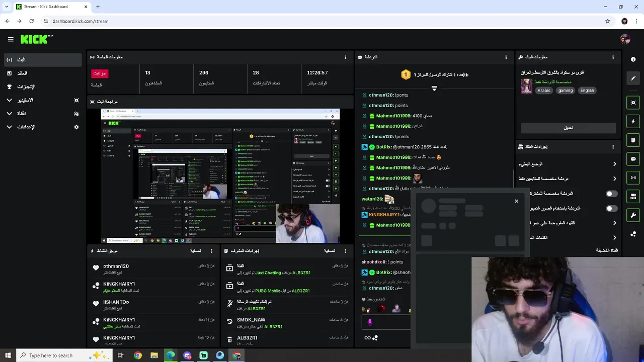Screen dimensions: 644x362
Task: Open Task View on the taskbar
Action: [x=121, y=355]
